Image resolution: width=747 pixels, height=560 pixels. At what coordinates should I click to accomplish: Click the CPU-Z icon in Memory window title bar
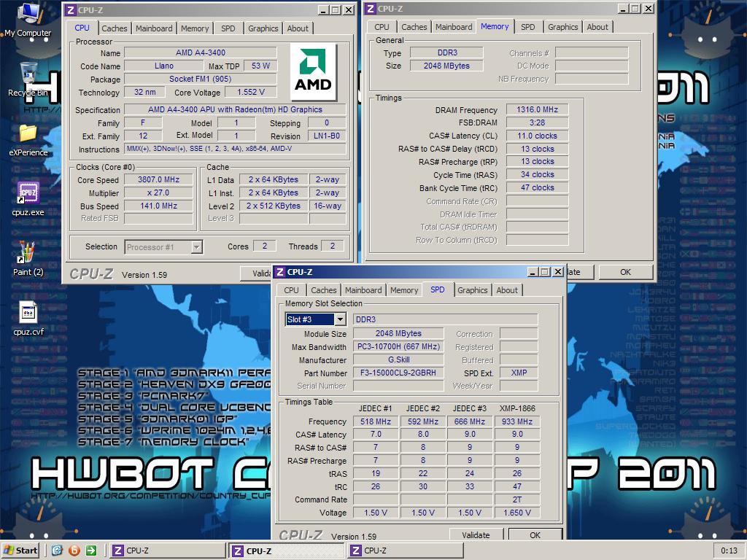tap(371, 9)
